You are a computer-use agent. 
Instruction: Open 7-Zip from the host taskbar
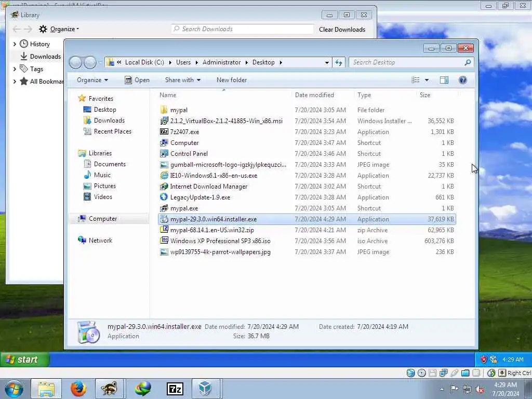point(175,389)
